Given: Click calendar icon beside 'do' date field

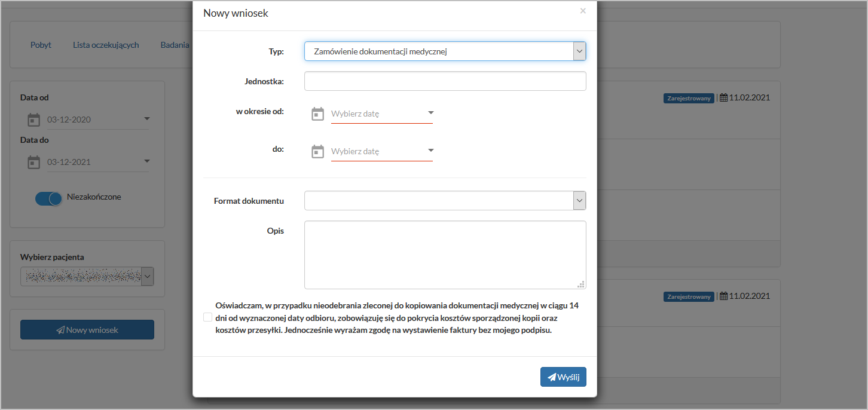Looking at the screenshot, I should [x=318, y=152].
